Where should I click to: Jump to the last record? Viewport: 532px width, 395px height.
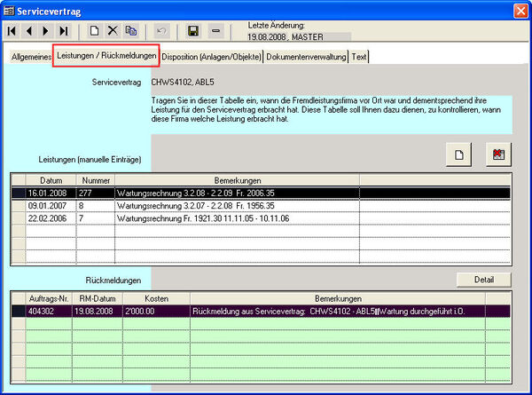(64, 30)
